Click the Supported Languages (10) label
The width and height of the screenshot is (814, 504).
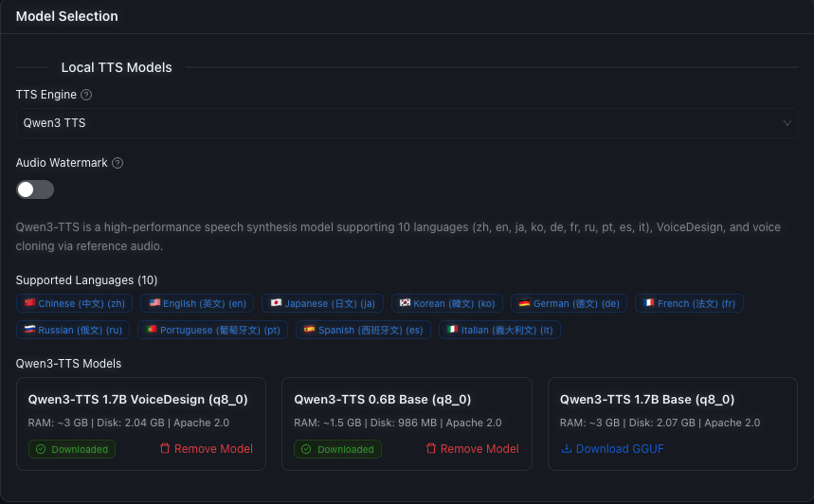(x=86, y=280)
